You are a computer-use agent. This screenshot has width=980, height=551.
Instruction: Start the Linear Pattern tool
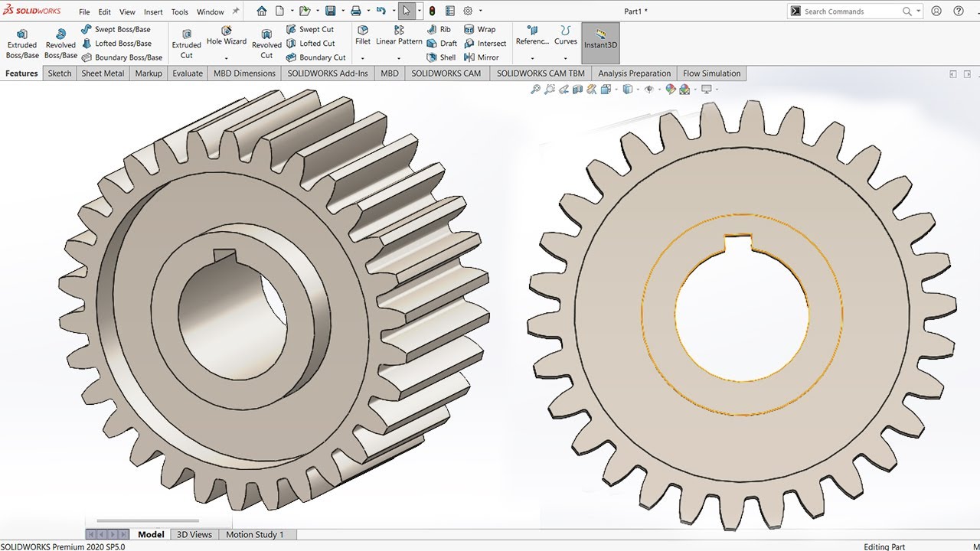[399, 36]
